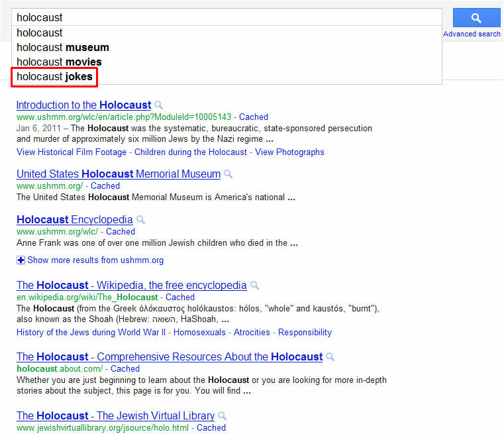This screenshot has width=504, height=434.
Task: Click preview magnifier beside Jewish Virtual Library
Action: pos(223,416)
